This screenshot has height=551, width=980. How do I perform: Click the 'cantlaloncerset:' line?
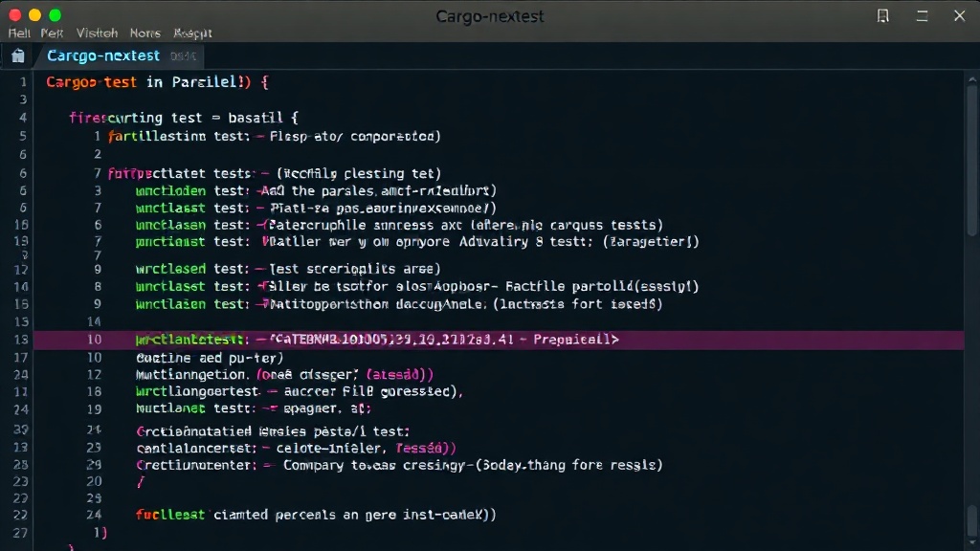pyautogui.click(x=297, y=449)
